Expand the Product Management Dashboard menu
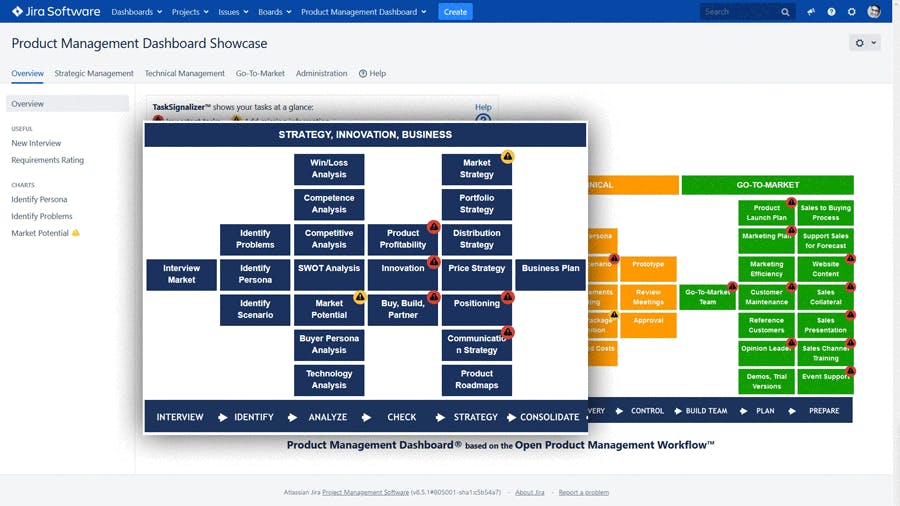 tap(363, 11)
